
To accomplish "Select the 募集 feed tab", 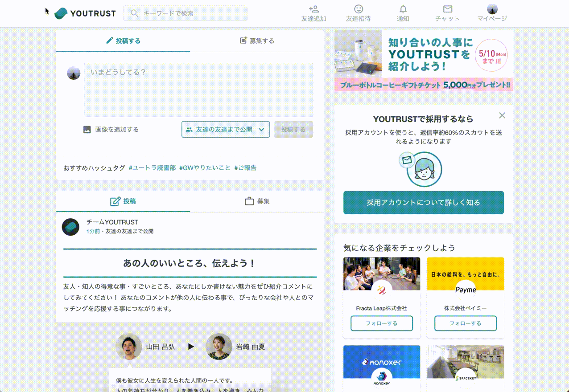I will point(257,201).
